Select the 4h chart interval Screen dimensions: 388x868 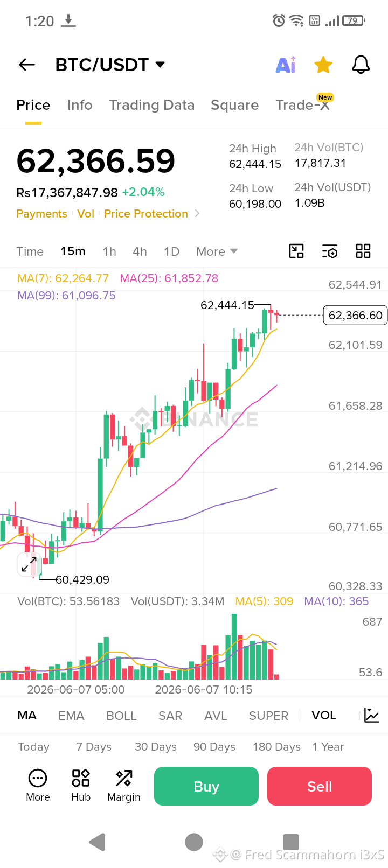click(x=140, y=251)
